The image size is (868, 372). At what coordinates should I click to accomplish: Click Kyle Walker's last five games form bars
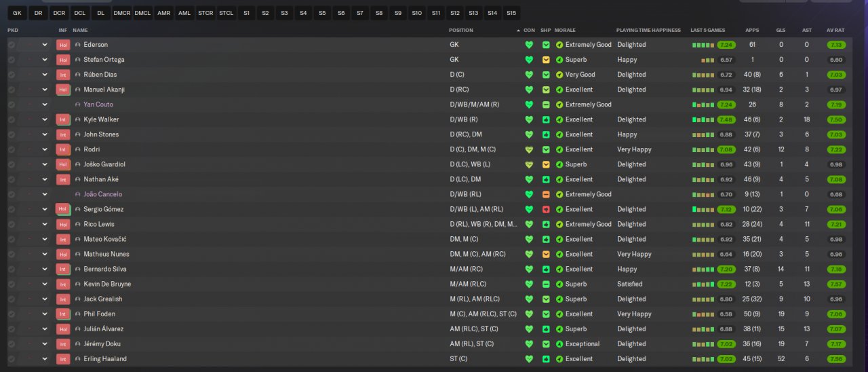click(703, 119)
